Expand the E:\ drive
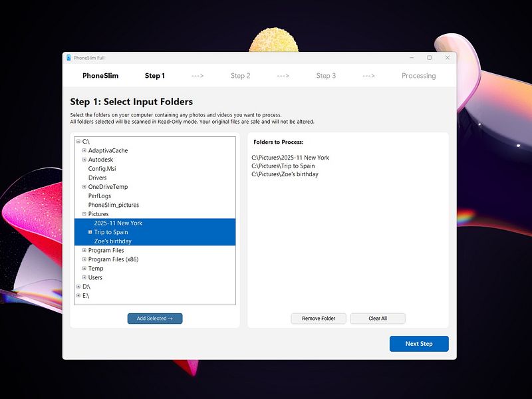The height and width of the screenshot is (399, 532). pyautogui.click(x=78, y=295)
